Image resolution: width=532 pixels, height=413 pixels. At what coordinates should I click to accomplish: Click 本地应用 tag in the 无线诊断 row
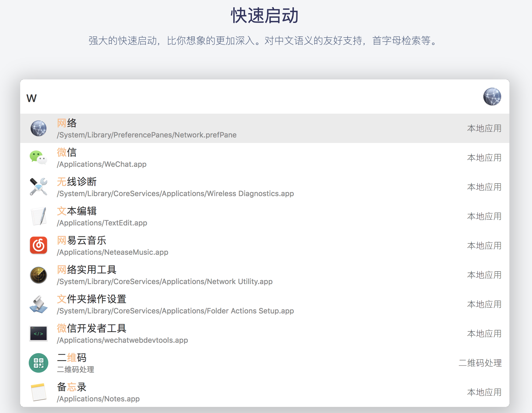coord(484,187)
